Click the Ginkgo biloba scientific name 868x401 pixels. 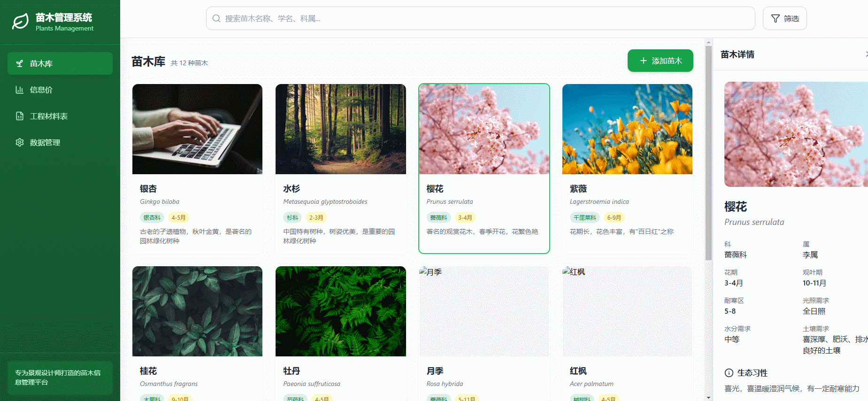click(160, 201)
